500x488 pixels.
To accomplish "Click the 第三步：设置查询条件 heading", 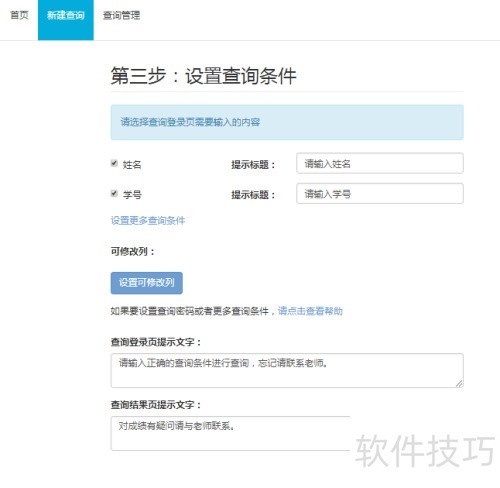I will (203, 76).
